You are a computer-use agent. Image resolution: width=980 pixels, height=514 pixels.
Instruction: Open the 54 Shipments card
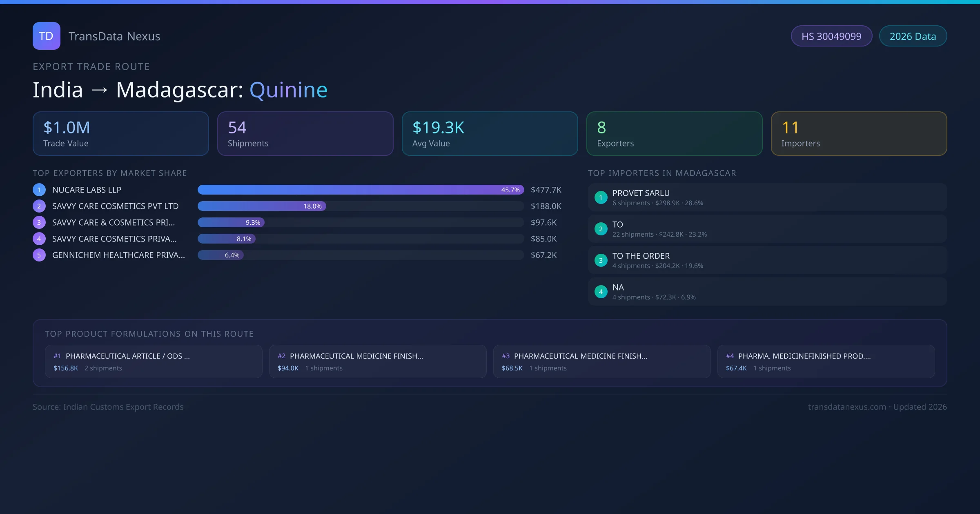pyautogui.click(x=305, y=133)
